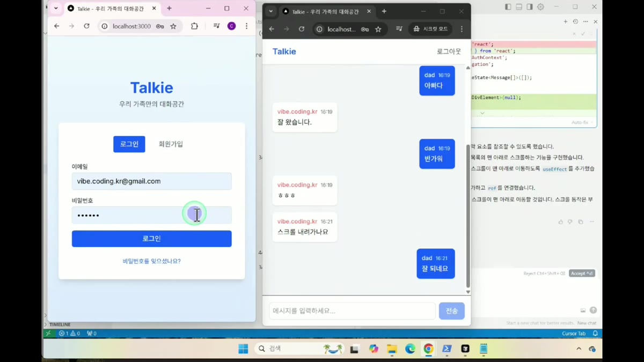Open the extensions puzzle icon in the left browser

[x=194, y=26]
